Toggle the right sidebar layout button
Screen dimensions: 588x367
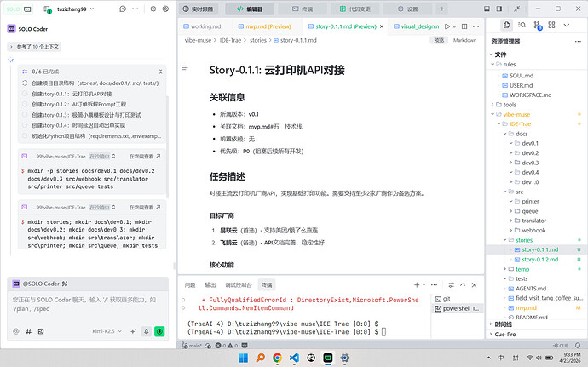[499, 9]
